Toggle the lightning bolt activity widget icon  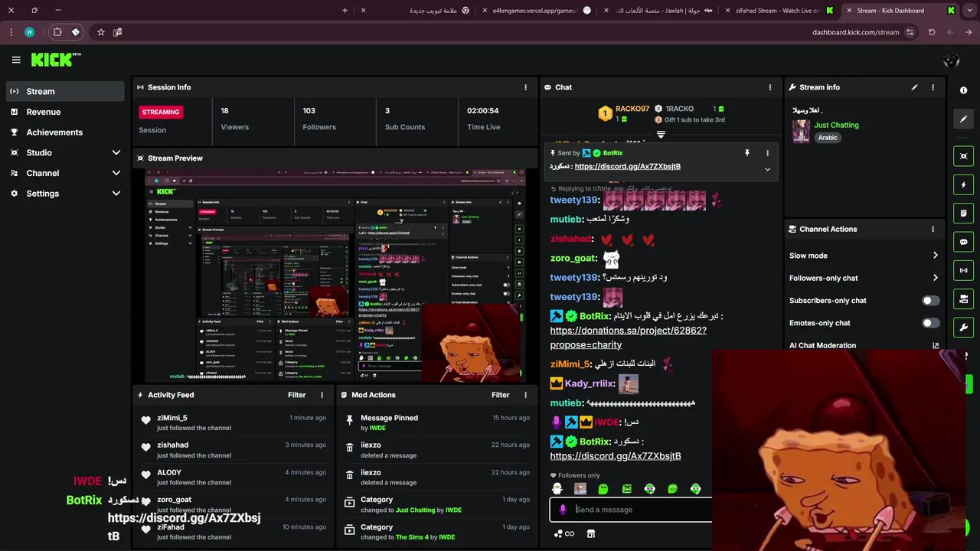963,184
